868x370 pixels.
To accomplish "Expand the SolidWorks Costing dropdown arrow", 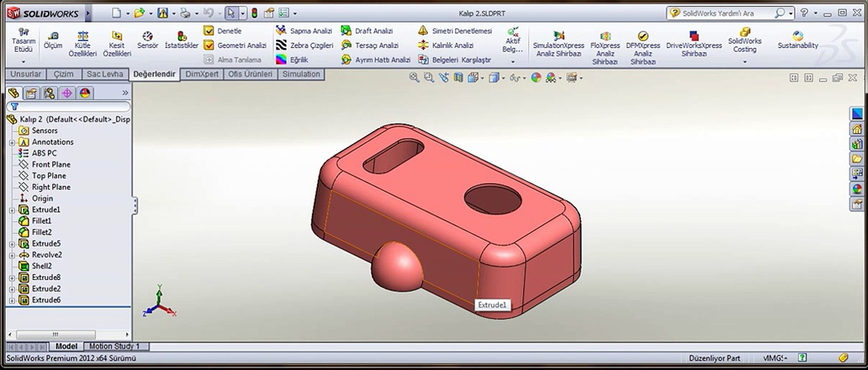I will coord(745,62).
